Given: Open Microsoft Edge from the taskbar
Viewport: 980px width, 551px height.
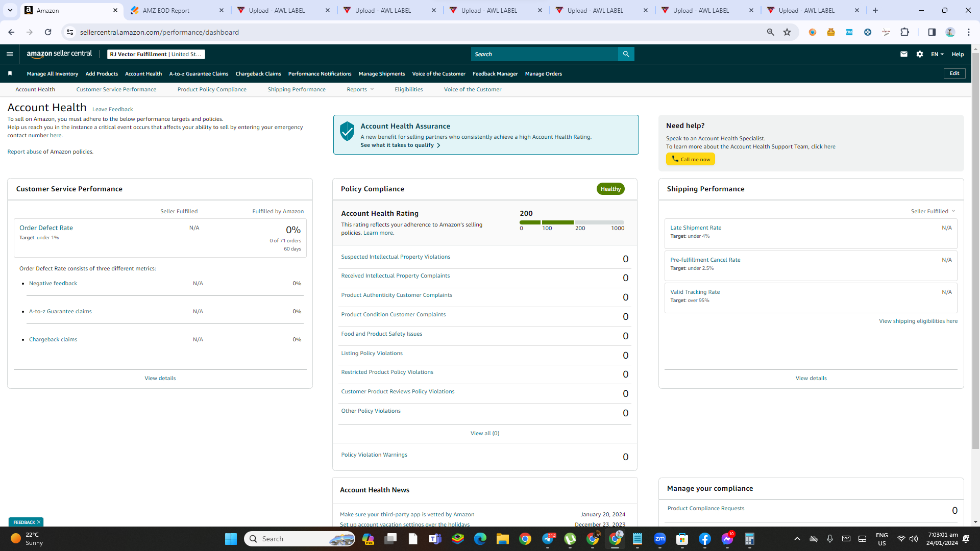Looking at the screenshot, I should 480,539.
